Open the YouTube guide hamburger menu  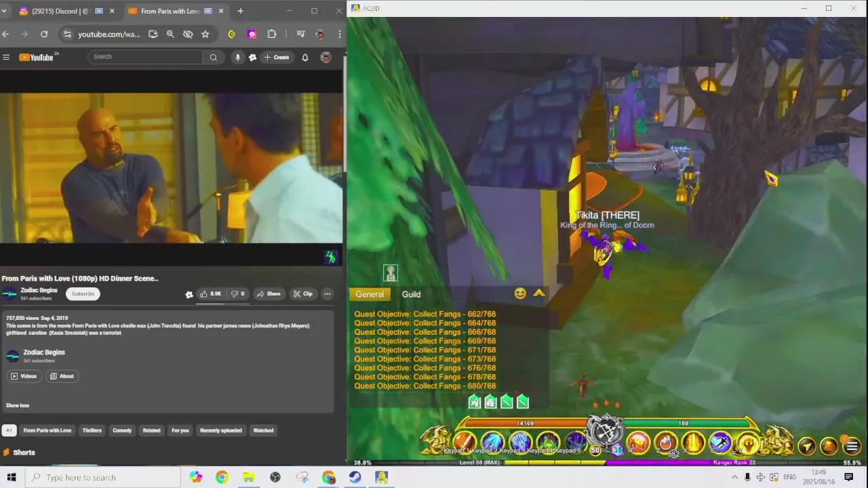tap(6, 57)
